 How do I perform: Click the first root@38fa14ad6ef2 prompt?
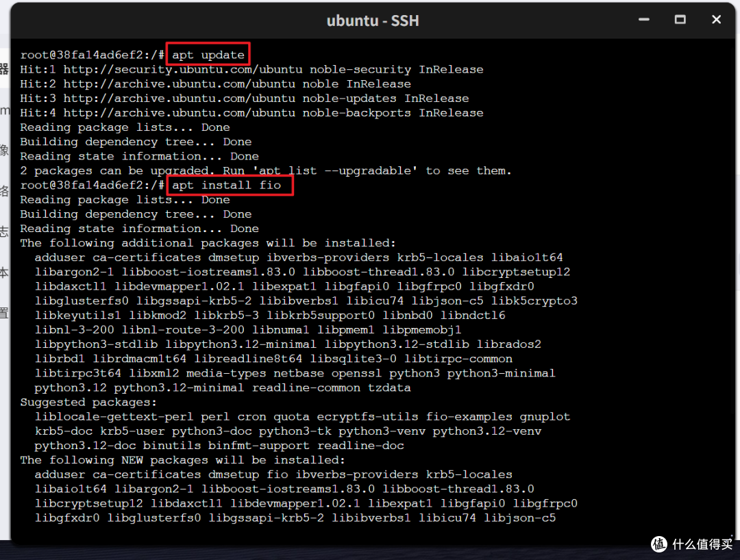point(92,55)
